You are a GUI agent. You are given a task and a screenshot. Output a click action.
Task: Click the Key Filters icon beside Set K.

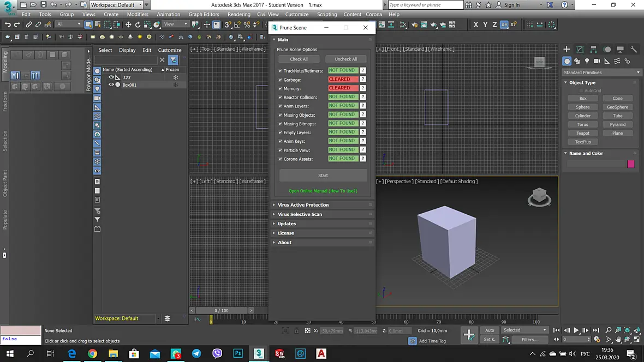pos(505,340)
